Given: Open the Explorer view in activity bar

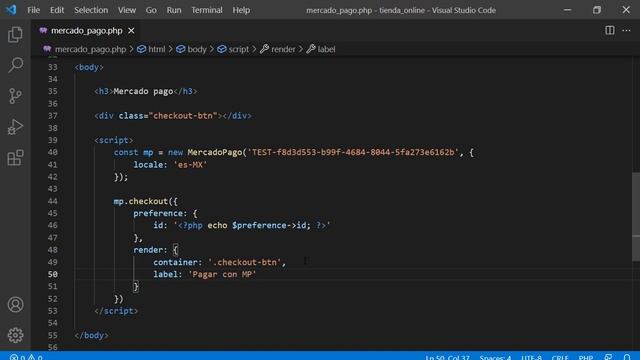Looking at the screenshot, I should pos(15,34).
